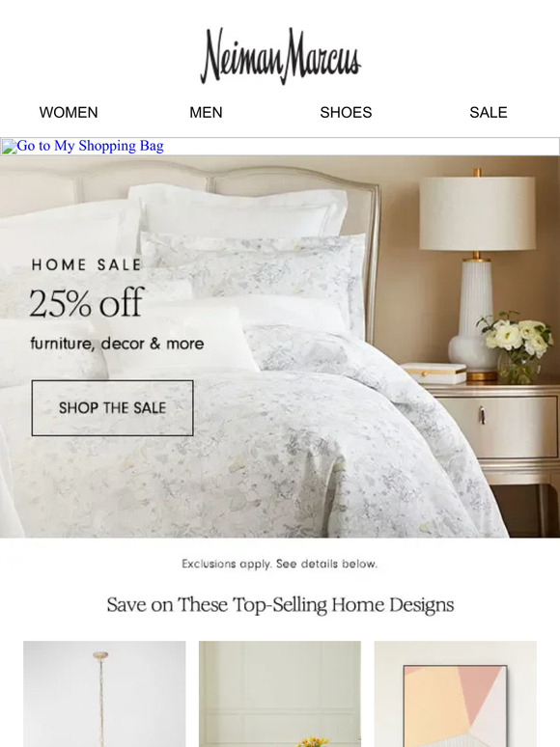Open the middle product thumbnail with yellow flowers
Image resolution: width=560 pixels, height=747 pixels.
[x=280, y=694]
